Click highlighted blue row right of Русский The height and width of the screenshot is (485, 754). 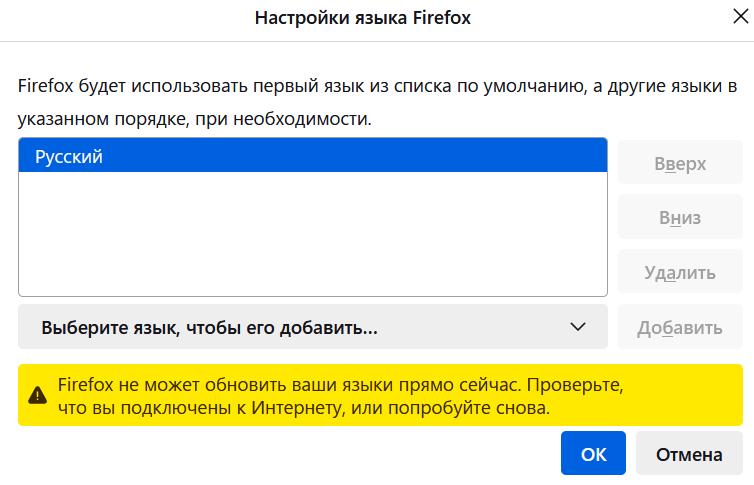pyautogui.click(x=400, y=156)
